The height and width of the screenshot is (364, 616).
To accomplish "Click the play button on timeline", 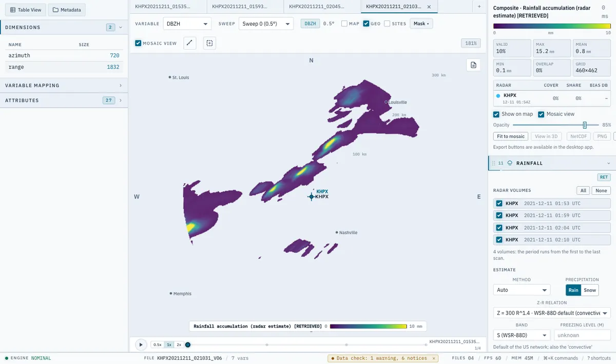I will tap(141, 345).
